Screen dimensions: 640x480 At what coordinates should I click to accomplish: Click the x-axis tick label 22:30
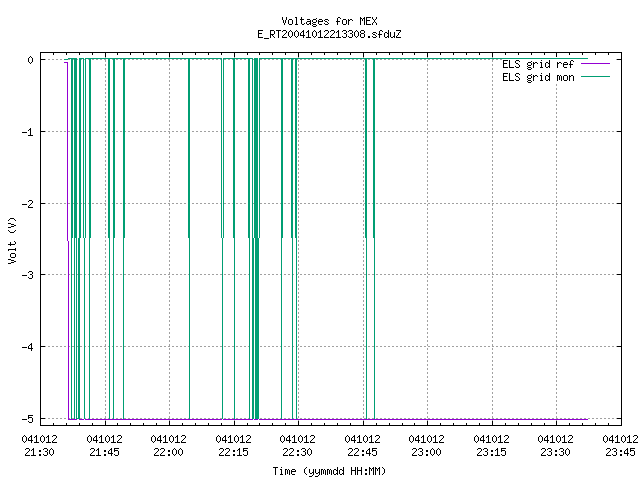(x=297, y=452)
